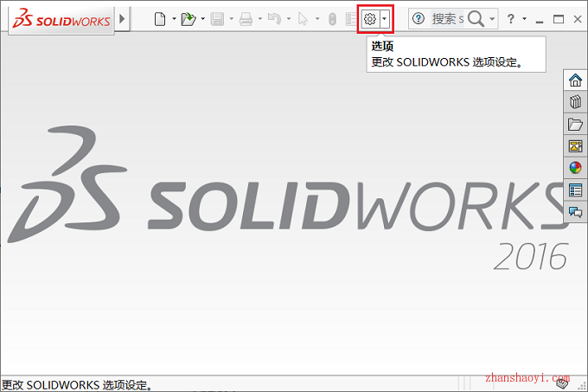Screen dimensions: 588x392
Task: Click status bar text '更改 SOLIDWORKS 选项设定。'
Action: click(76, 385)
